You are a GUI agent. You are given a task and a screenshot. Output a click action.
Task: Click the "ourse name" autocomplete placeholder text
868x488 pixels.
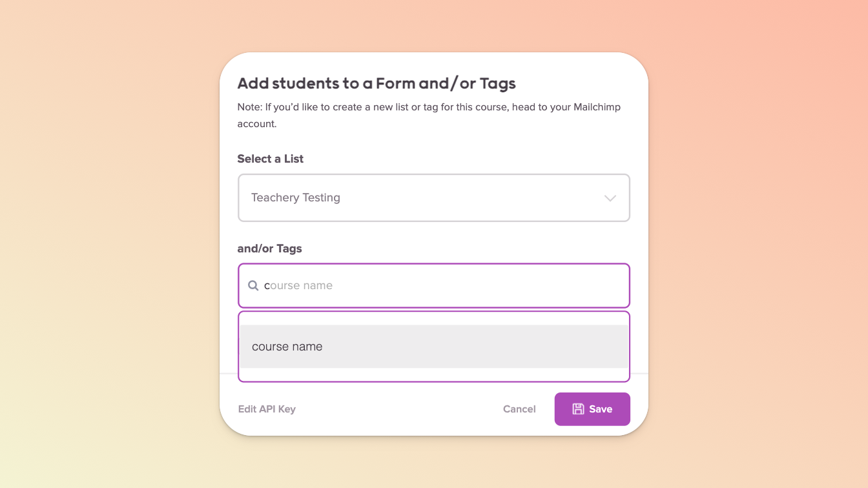302,285
